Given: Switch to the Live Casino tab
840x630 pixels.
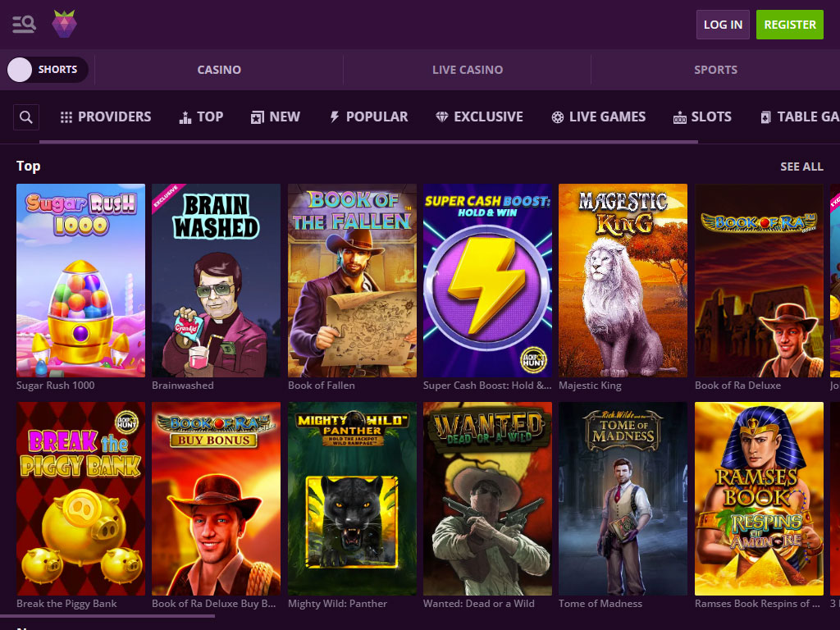Looking at the screenshot, I should 467,70.
